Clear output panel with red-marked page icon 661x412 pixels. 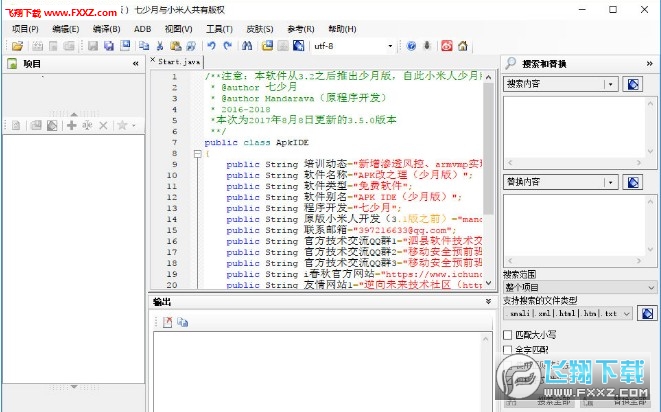tap(168, 322)
